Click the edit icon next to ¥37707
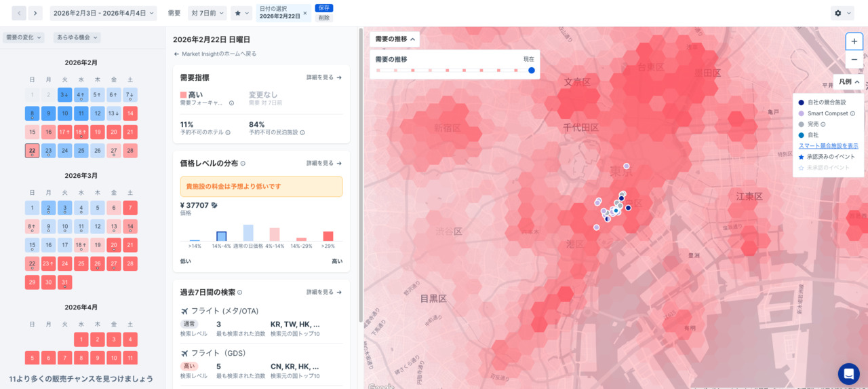The image size is (868, 389). [214, 205]
